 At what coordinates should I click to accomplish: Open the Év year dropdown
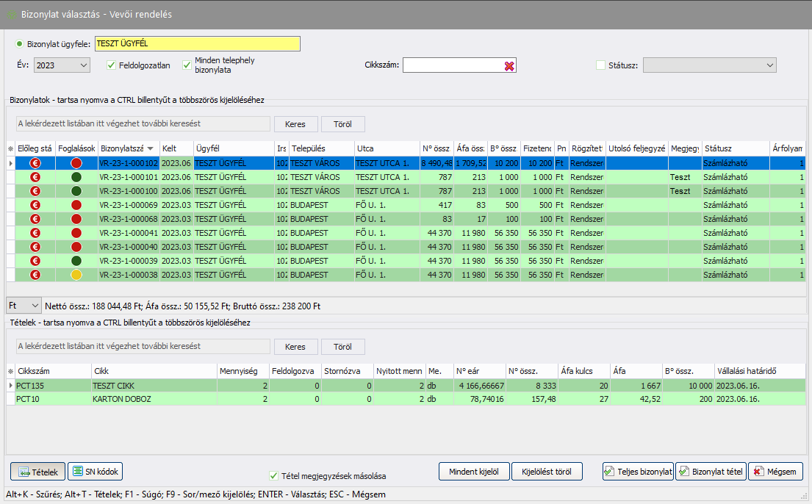pyautogui.click(x=82, y=65)
